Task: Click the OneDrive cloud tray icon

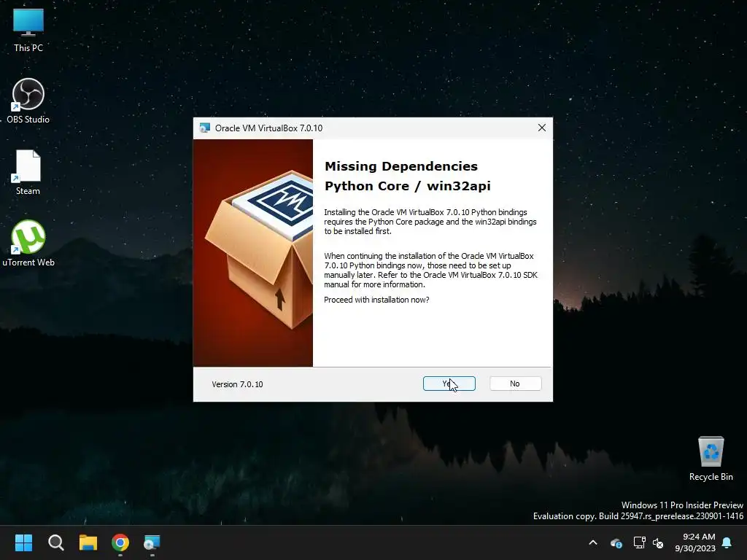Action: point(616,542)
